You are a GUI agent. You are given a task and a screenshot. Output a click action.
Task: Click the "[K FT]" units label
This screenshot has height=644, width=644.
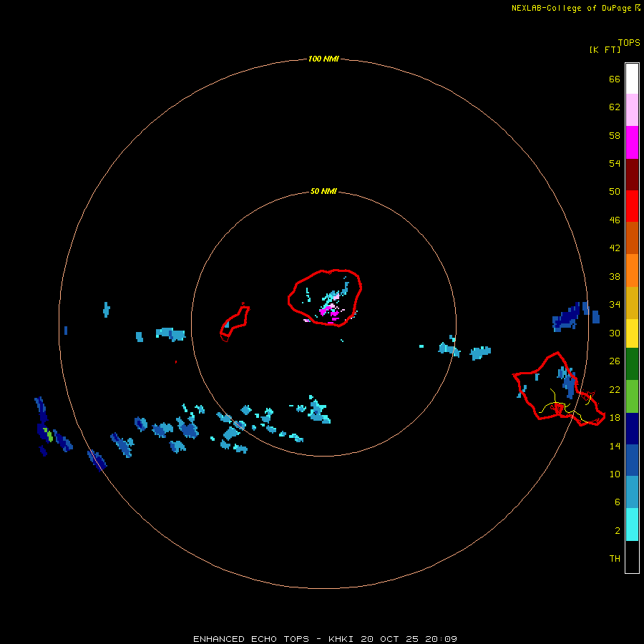coord(605,50)
